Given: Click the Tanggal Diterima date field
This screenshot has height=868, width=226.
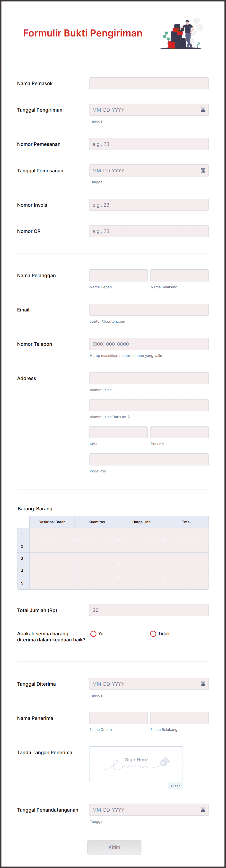Looking at the screenshot, I should (149, 684).
